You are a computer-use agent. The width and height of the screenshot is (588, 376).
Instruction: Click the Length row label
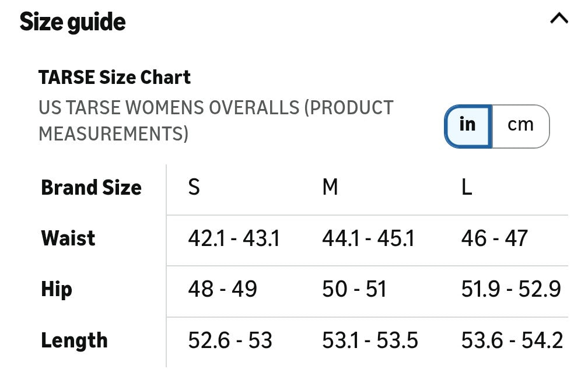coord(74,340)
